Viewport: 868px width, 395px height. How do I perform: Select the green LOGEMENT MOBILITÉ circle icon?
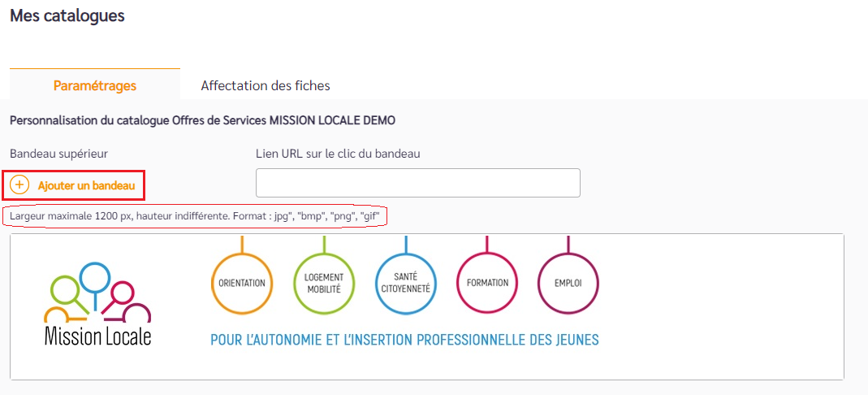[324, 283]
